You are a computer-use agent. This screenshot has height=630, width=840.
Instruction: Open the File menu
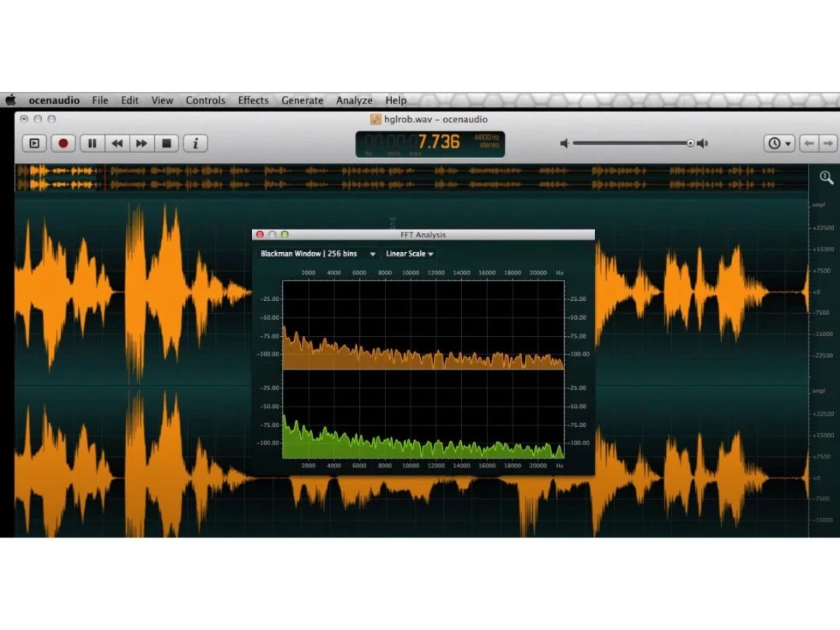coord(100,100)
